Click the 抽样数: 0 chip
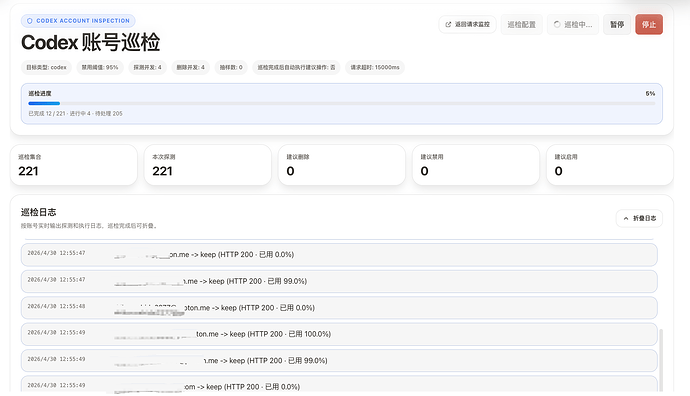The width and height of the screenshot is (690, 396). (x=231, y=67)
